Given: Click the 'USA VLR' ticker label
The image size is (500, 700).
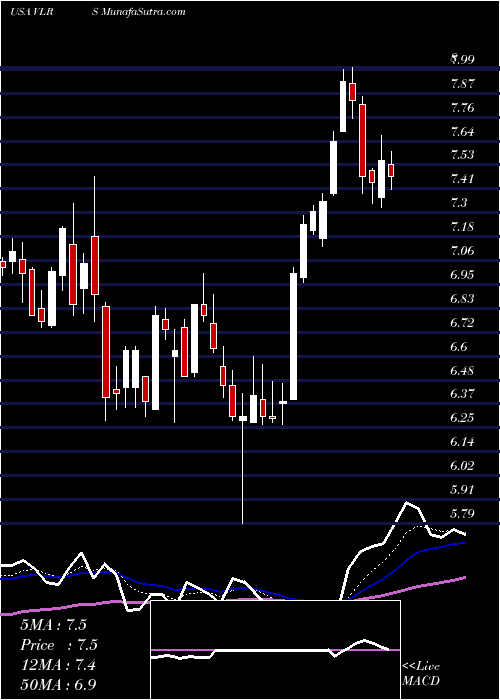Looking at the screenshot, I should click(31, 12).
